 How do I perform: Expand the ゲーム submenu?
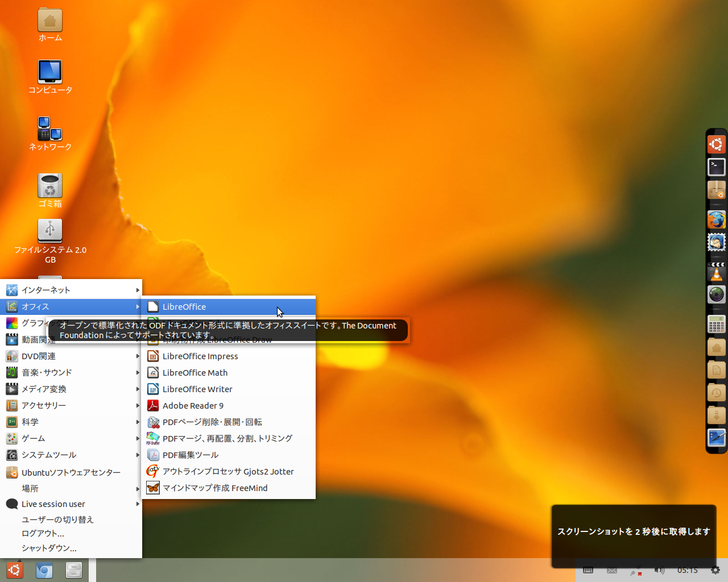[71, 439]
